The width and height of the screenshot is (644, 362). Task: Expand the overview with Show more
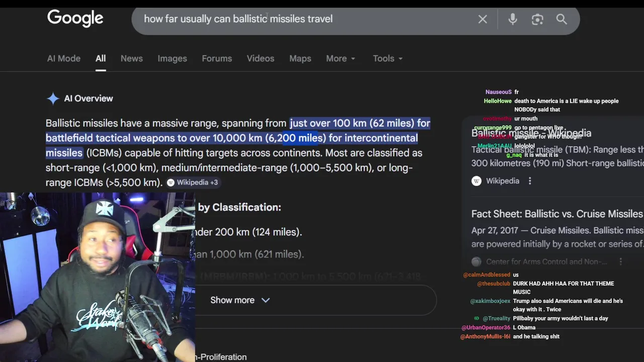tap(240, 300)
